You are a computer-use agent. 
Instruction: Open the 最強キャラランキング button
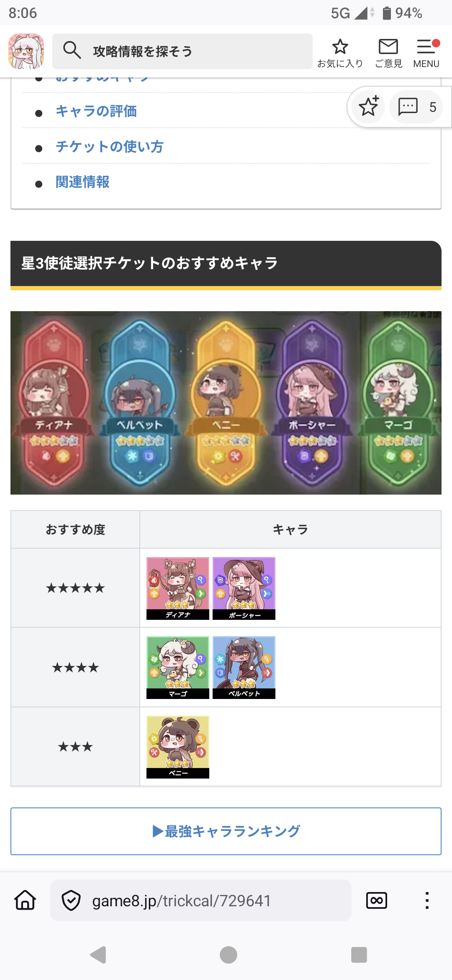pos(226,831)
